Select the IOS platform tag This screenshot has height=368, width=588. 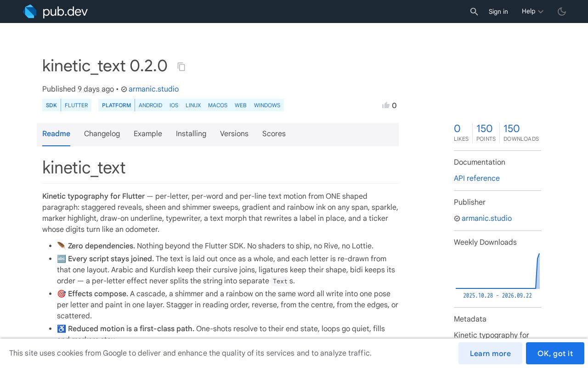(174, 105)
